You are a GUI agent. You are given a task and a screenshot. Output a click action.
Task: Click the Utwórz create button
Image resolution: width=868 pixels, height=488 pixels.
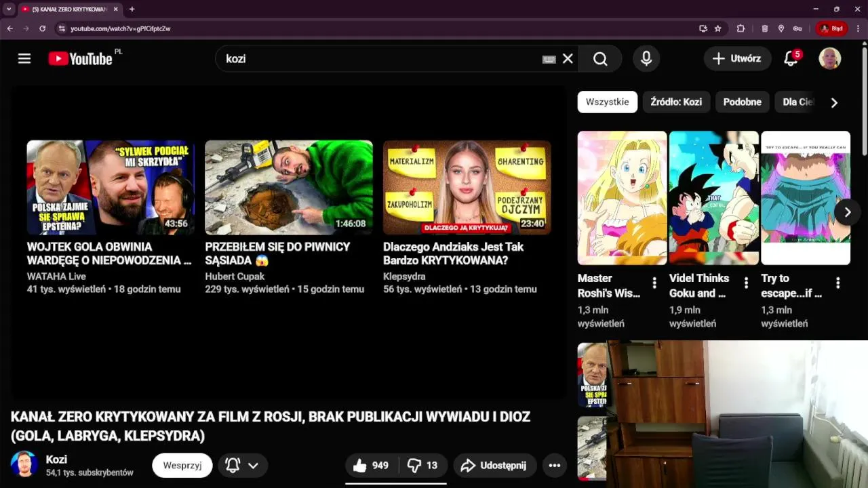coord(737,59)
